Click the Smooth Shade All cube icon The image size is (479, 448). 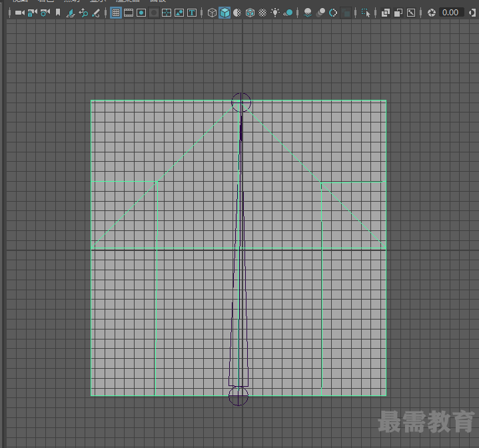(225, 13)
